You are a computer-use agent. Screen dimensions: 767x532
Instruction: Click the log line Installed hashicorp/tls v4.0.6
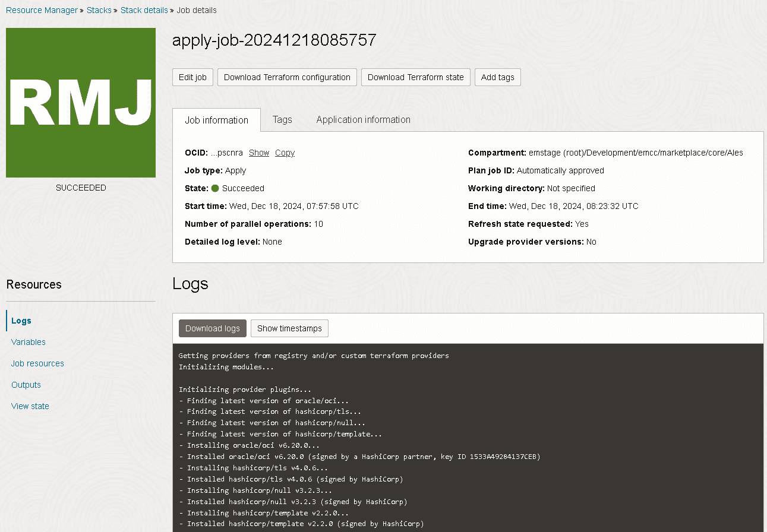pos(291,480)
